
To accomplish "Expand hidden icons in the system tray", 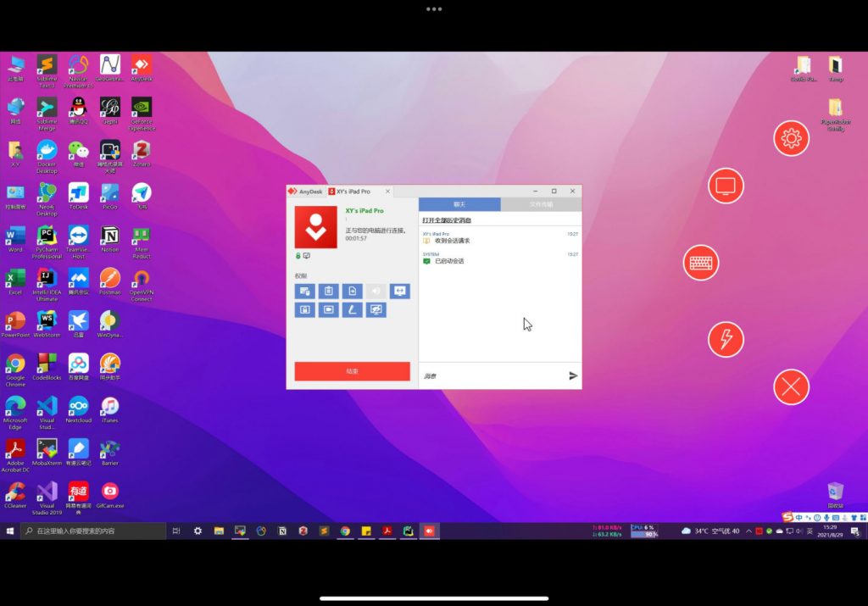I will coord(749,532).
